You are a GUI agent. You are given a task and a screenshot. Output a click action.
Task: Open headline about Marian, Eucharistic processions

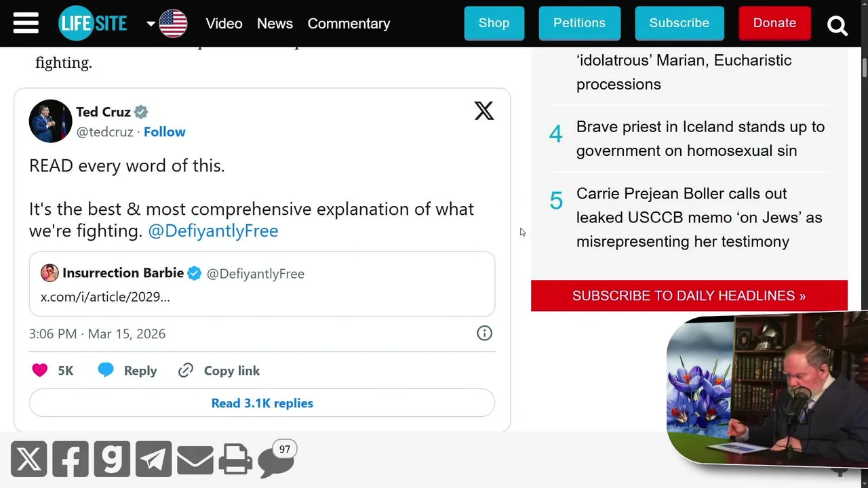click(684, 72)
